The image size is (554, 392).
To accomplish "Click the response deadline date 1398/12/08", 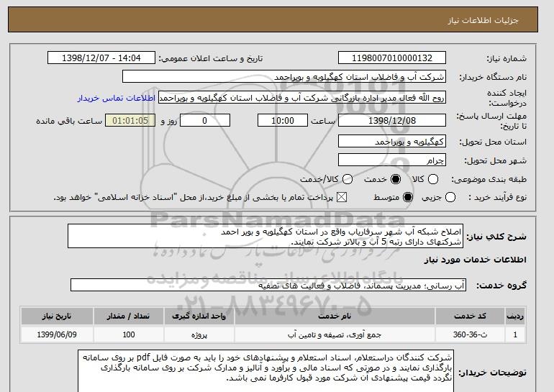I will pos(392,120).
